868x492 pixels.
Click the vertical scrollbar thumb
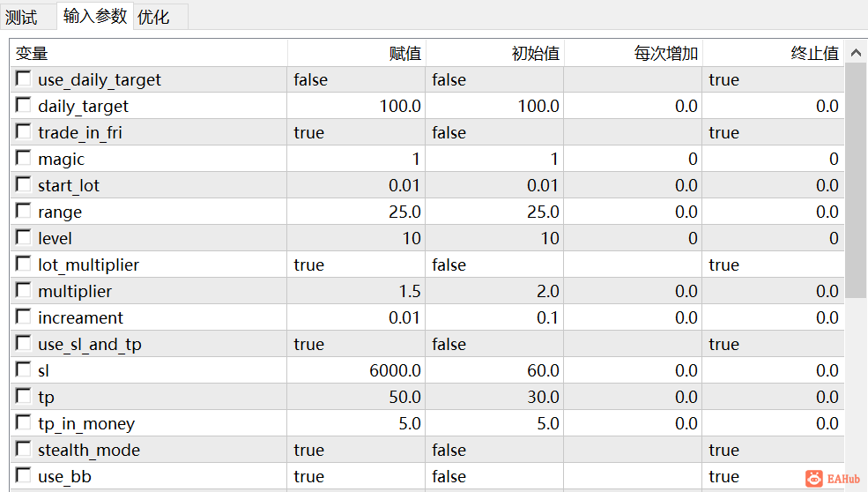pos(856,183)
